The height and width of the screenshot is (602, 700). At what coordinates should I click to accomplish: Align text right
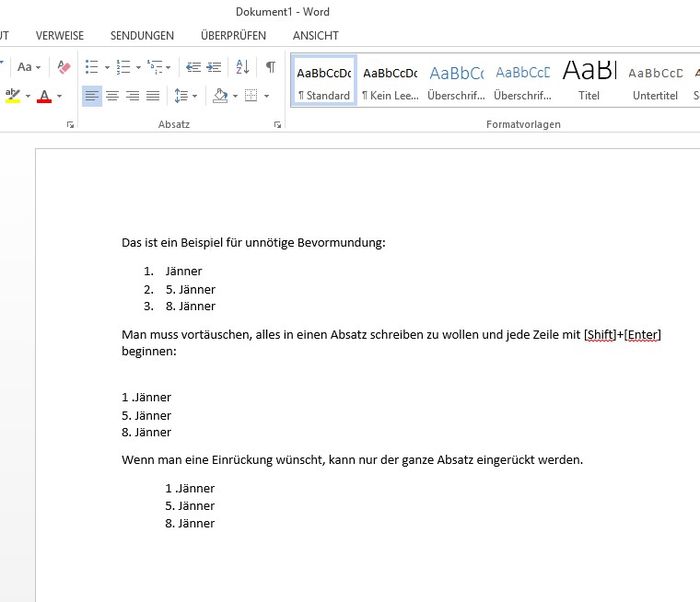click(x=133, y=96)
